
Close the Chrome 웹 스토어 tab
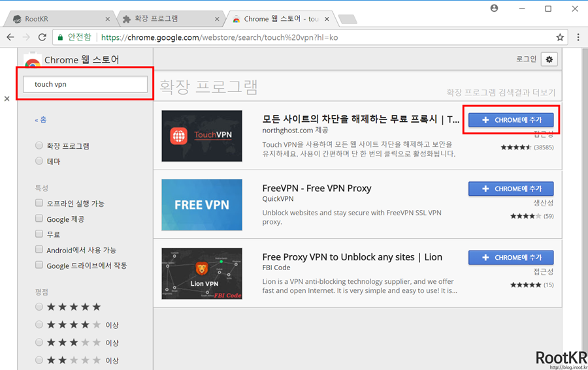coord(327,19)
